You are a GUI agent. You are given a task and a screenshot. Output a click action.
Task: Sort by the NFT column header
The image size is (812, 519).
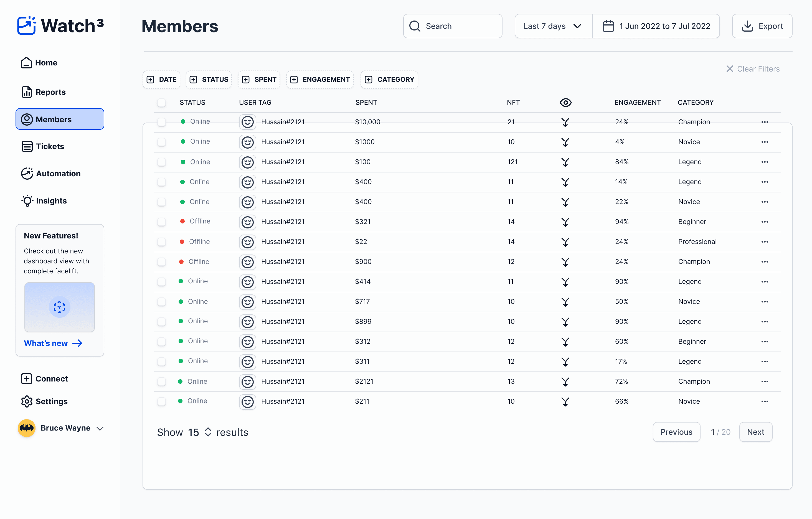pos(513,103)
